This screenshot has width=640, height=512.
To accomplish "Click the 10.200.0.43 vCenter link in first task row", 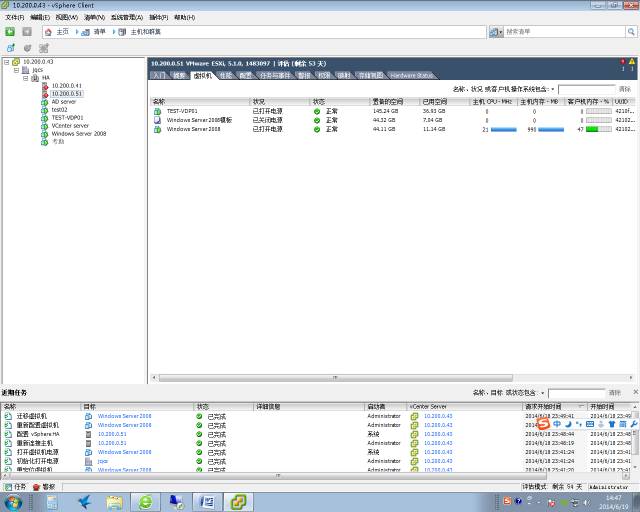I will 438,416.
